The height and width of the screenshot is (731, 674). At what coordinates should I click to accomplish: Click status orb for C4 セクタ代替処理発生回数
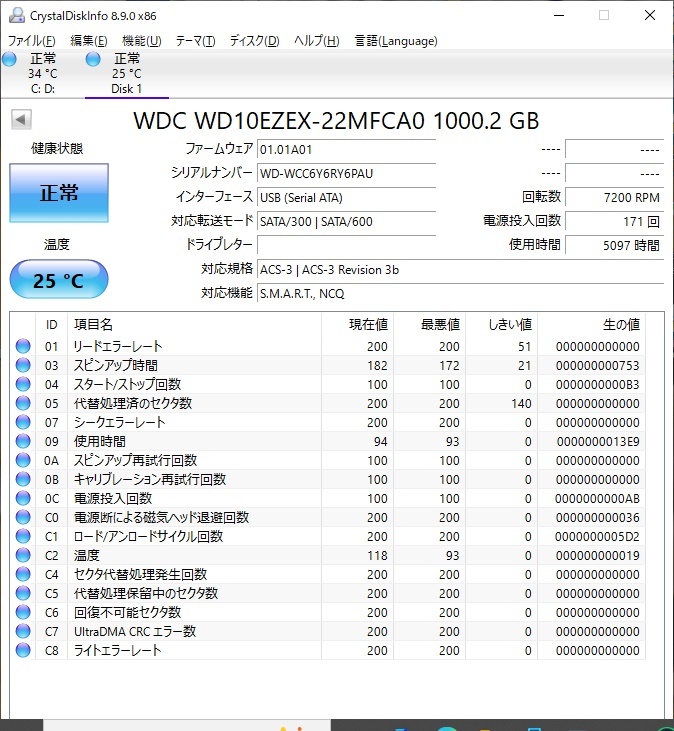(x=23, y=574)
